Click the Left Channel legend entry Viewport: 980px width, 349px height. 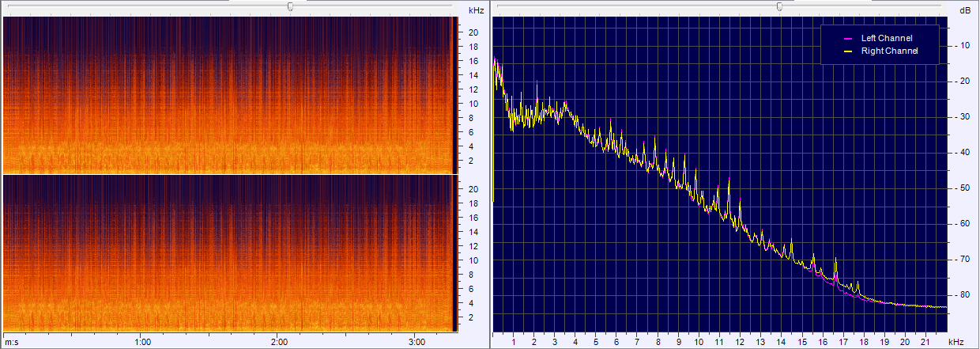[886, 38]
